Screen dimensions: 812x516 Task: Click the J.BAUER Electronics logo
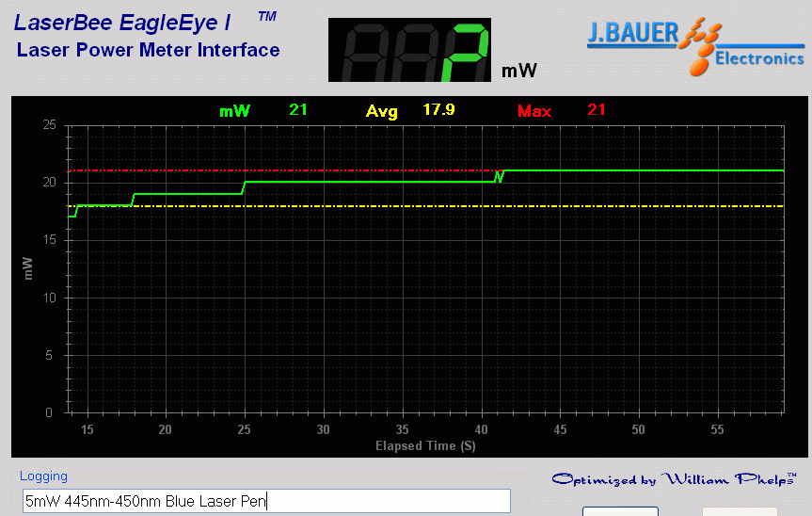pos(695,46)
